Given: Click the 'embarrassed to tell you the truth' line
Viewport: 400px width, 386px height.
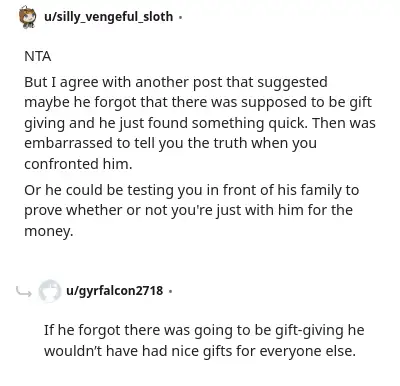Looking at the screenshot, I should tap(170, 143).
